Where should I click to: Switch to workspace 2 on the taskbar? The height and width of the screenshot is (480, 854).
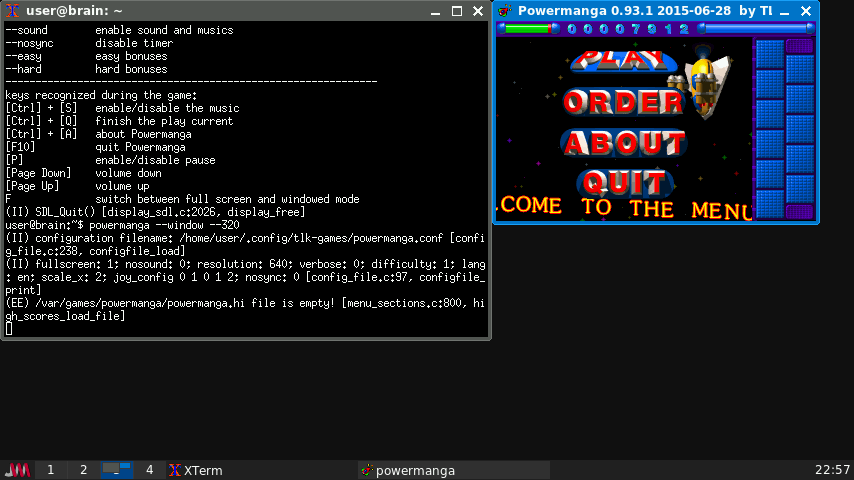tap(84, 470)
